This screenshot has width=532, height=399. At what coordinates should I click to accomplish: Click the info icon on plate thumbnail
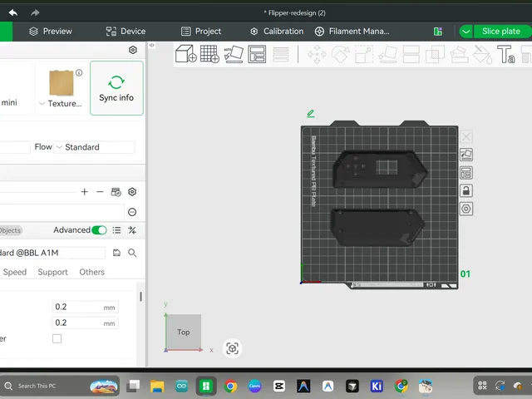(x=79, y=72)
